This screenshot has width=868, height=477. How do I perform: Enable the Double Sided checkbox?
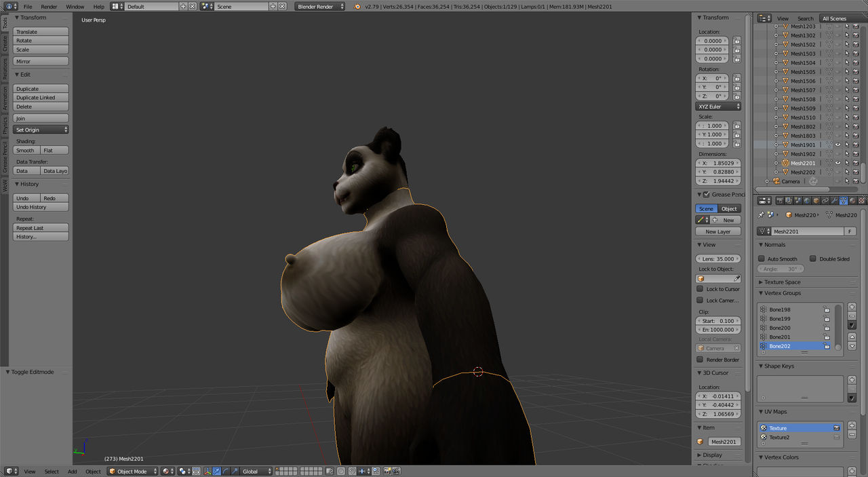(813, 259)
